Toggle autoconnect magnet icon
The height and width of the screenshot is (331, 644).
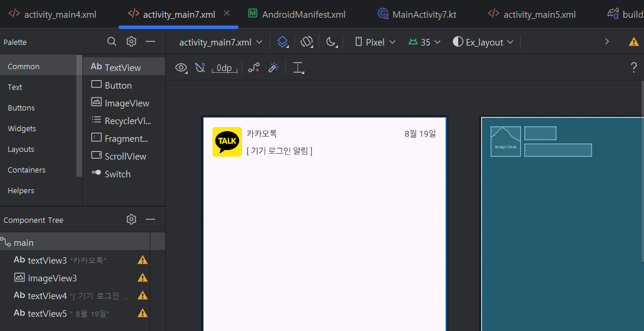coord(200,67)
